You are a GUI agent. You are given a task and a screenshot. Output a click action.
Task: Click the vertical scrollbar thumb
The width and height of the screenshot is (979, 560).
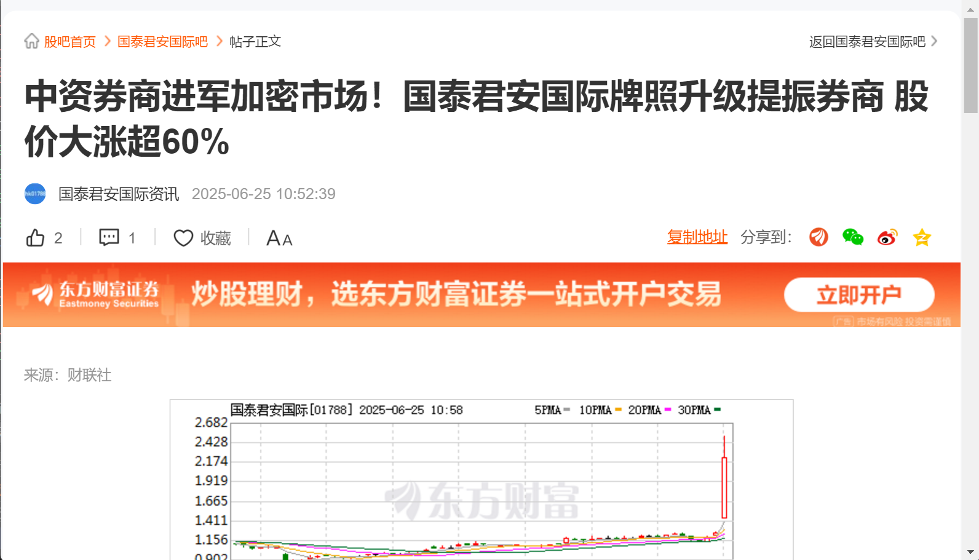(x=971, y=65)
